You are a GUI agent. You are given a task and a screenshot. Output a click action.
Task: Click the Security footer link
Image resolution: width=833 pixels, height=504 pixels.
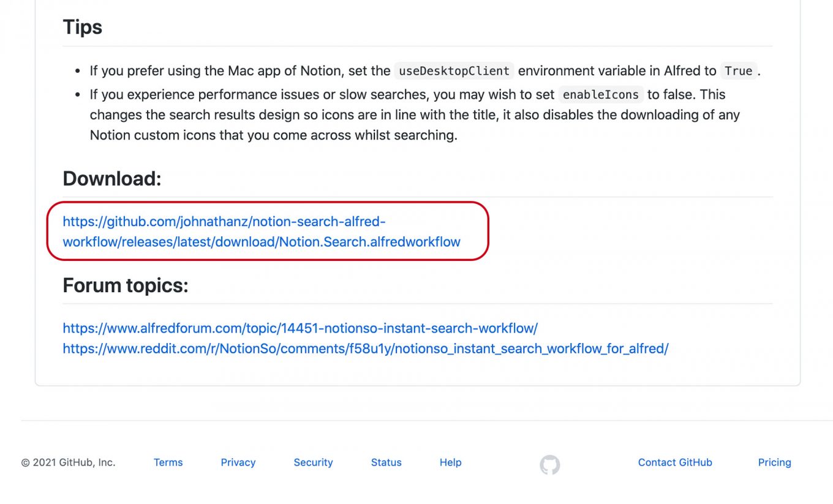coord(313,462)
